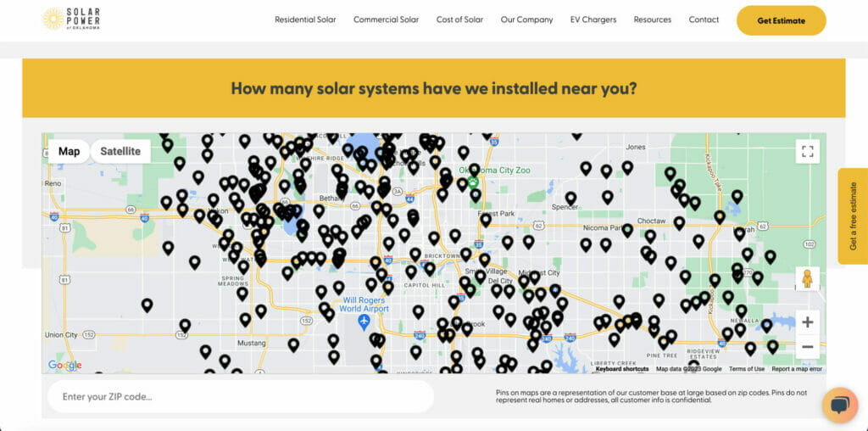Click the Jones town label
The width and height of the screenshot is (868, 431).
point(635,147)
